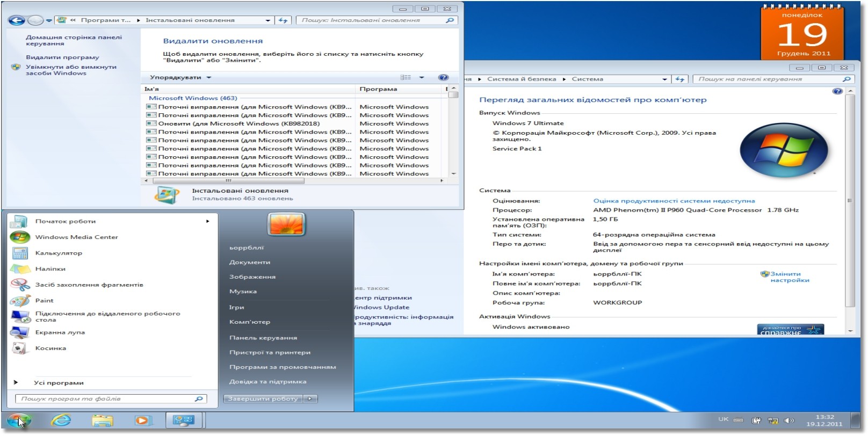The width and height of the screenshot is (868, 436).
Task: Click search magnifier in updates window
Action: [x=450, y=20]
